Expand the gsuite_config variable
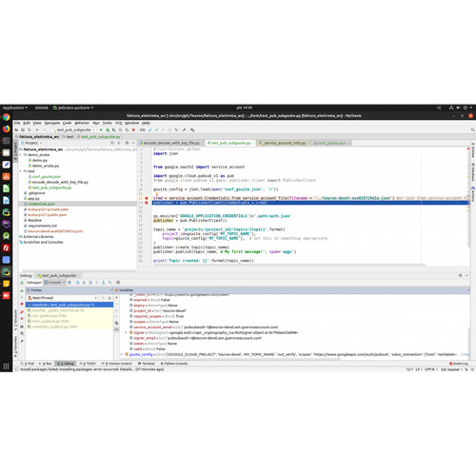This screenshot has width=476, height=476. (121, 354)
